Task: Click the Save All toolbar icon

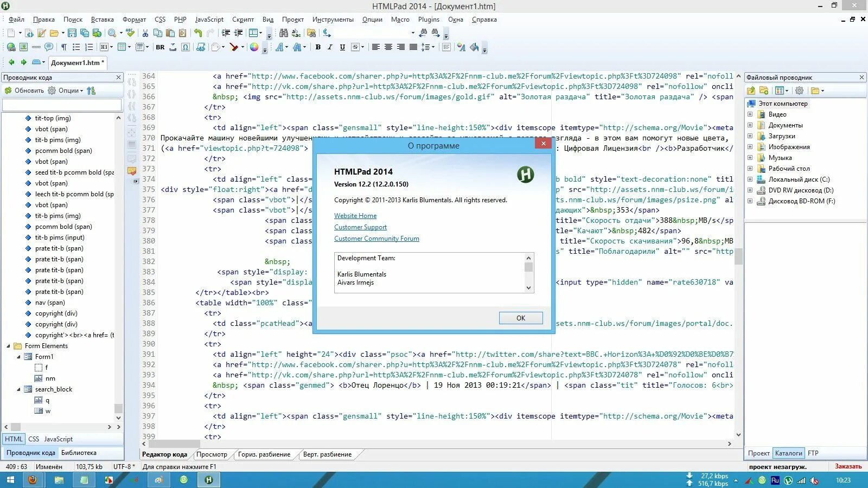Action: pyautogui.click(x=85, y=33)
